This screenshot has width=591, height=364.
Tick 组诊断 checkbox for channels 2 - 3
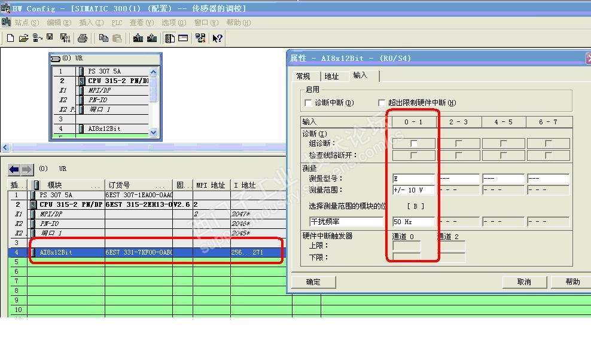click(458, 143)
